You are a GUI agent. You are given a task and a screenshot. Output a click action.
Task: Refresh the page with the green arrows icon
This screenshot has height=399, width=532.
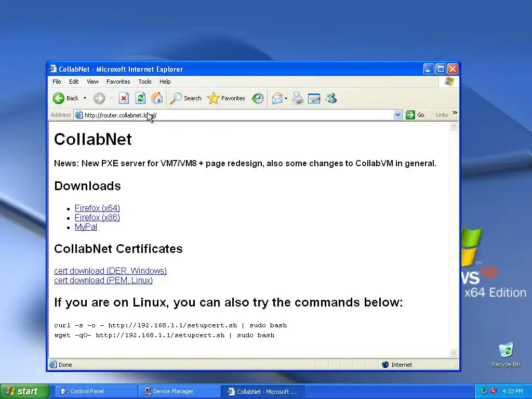tap(140, 98)
